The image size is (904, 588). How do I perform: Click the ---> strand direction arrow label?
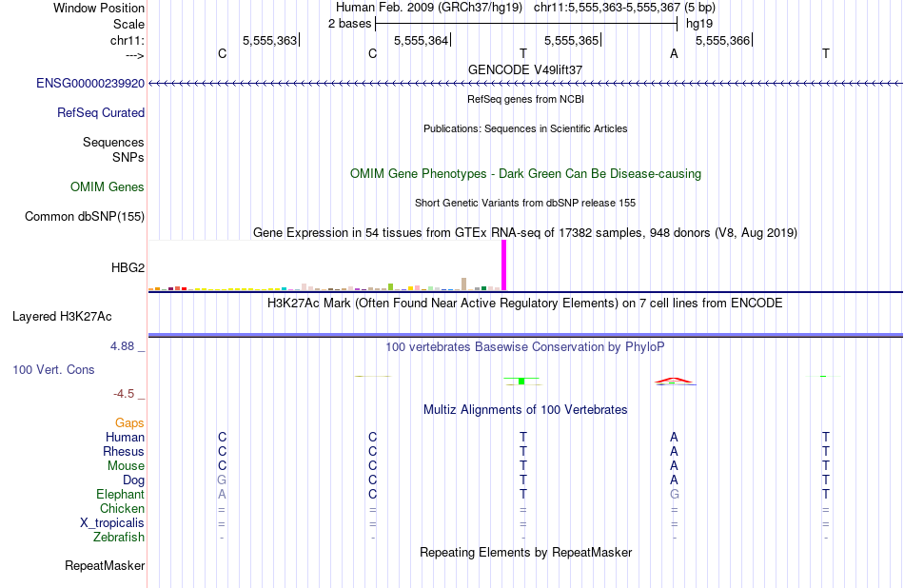pyautogui.click(x=134, y=55)
